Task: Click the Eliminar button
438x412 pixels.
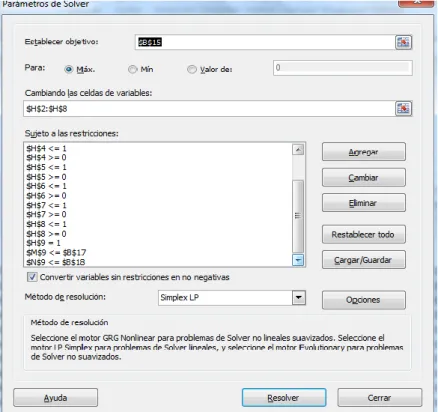Action: [x=364, y=203]
